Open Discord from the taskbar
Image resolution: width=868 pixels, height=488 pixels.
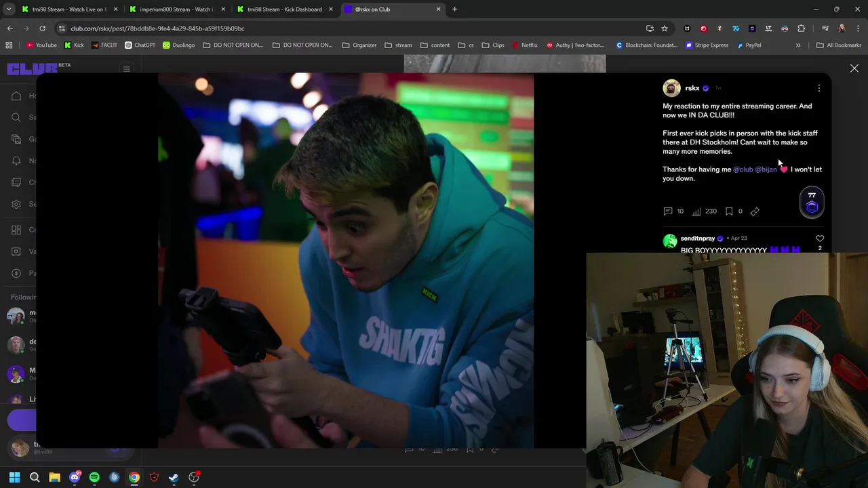click(x=75, y=477)
